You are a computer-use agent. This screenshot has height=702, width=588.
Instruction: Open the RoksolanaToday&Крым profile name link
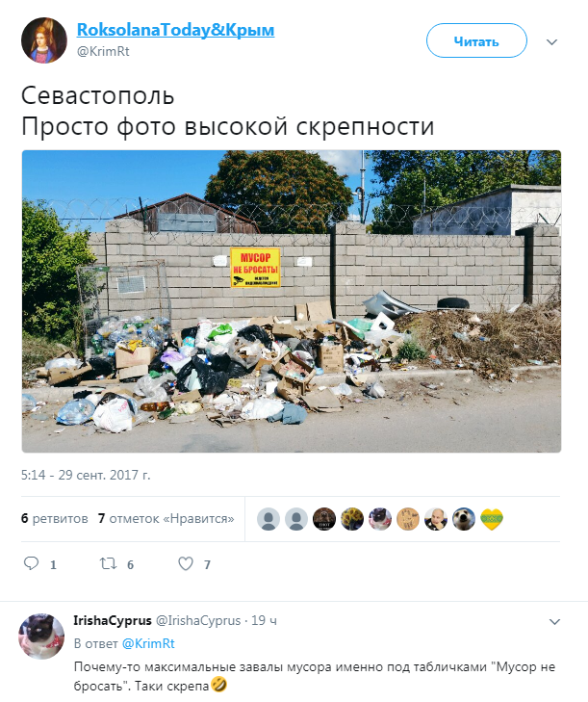pyautogui.click(x=175, y=30)
